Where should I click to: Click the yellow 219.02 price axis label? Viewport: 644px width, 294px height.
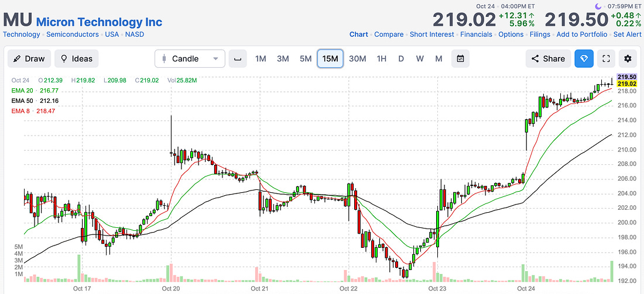point(627,83)
